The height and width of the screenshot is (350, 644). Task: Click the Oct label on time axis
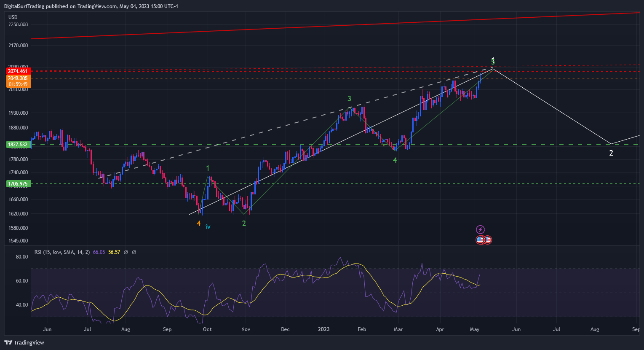coord(207,329)
